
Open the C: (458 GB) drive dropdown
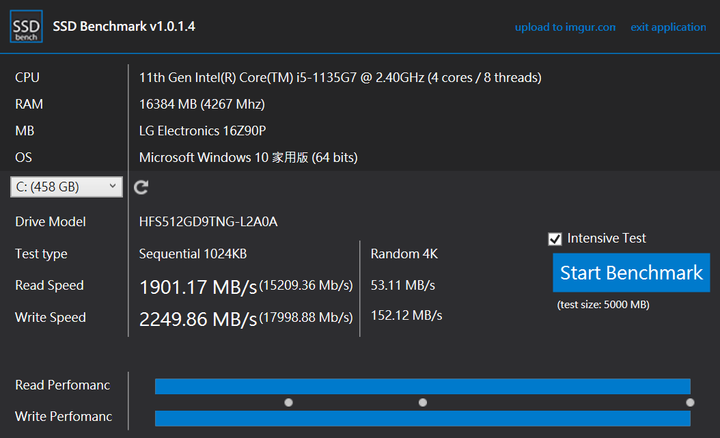(66, 187)
